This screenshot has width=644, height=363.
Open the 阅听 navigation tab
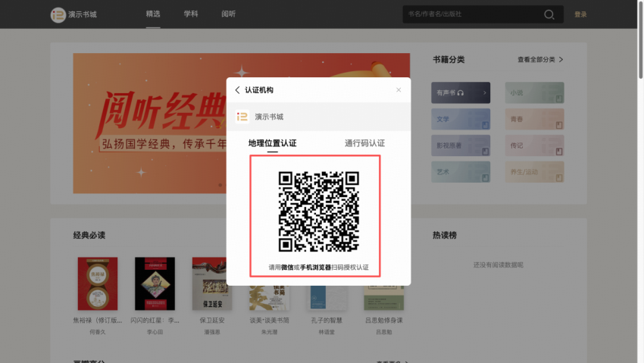pos(228,14)
